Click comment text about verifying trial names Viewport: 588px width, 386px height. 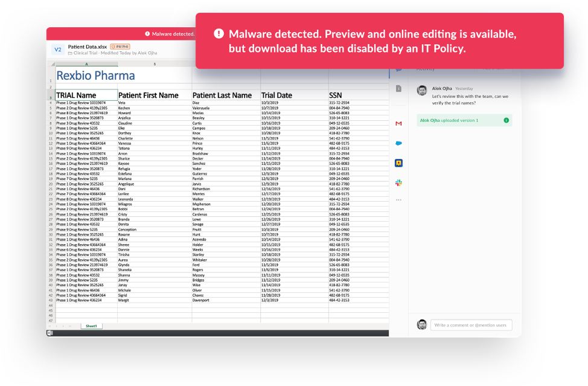470,100
